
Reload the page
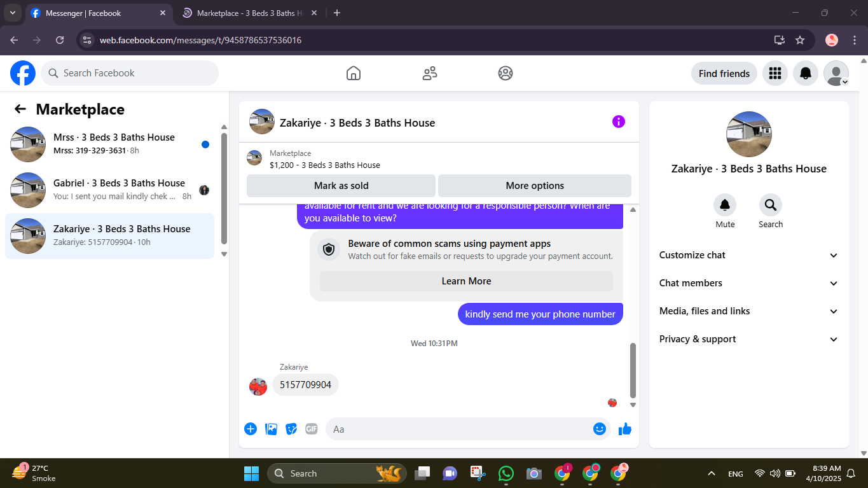60,40
